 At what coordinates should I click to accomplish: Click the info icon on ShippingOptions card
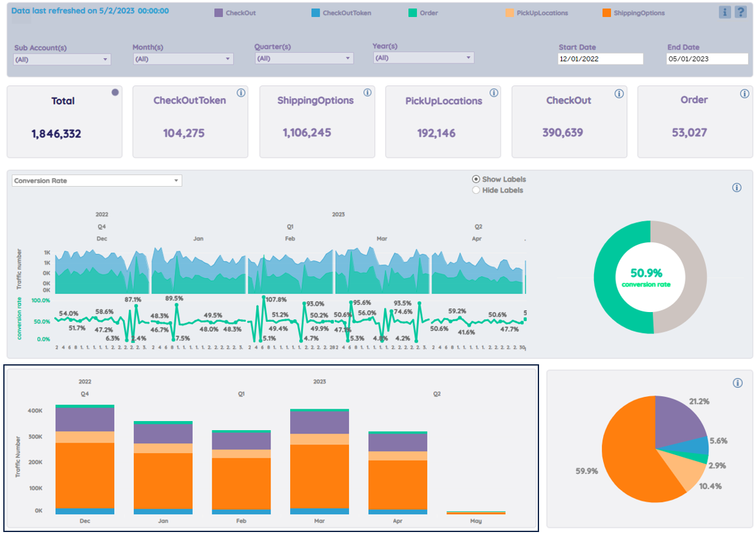click(367, 93)
